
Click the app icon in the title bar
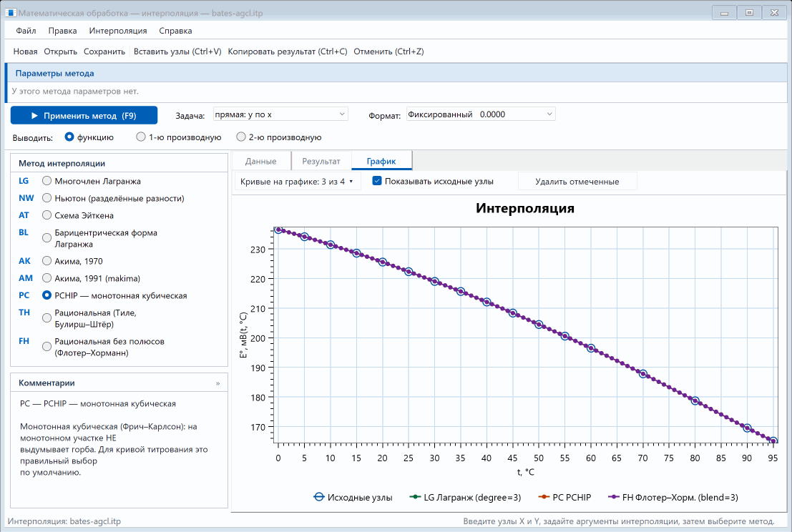coord(11,13)
